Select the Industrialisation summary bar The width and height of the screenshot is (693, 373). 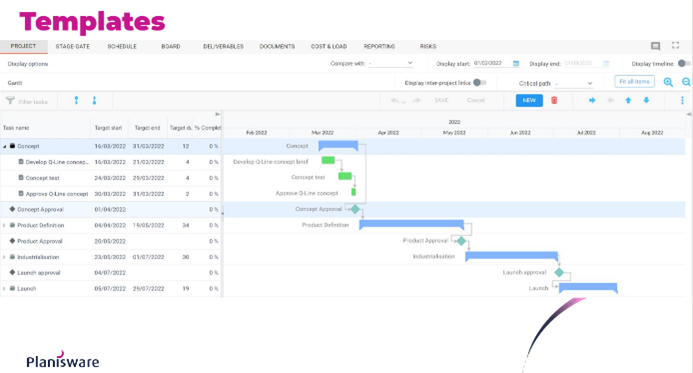click(x=511, y=256)
